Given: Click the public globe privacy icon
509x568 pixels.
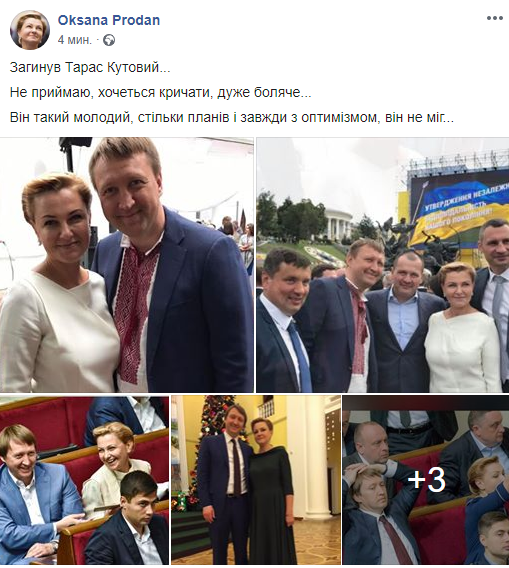Looking at the screenshot, I should click(109, 40).
